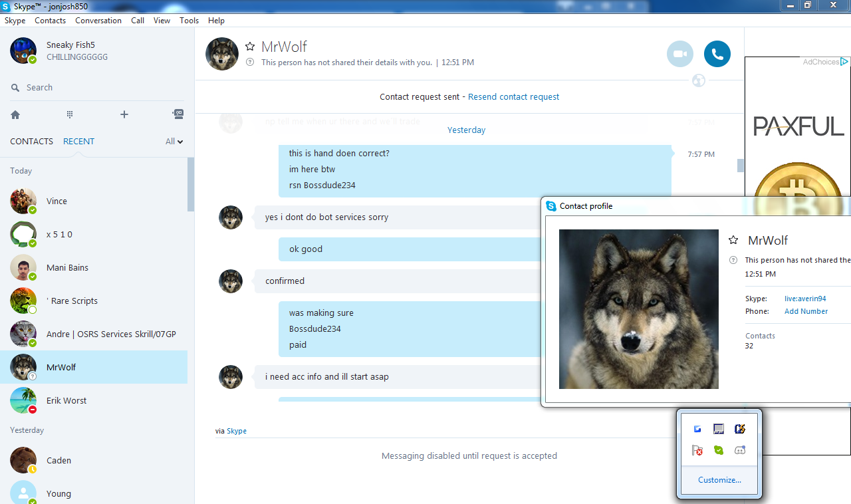Click the question mark icon in Contact profile
The height and width of the screenshot is (504, 851).
pos(733,260)
